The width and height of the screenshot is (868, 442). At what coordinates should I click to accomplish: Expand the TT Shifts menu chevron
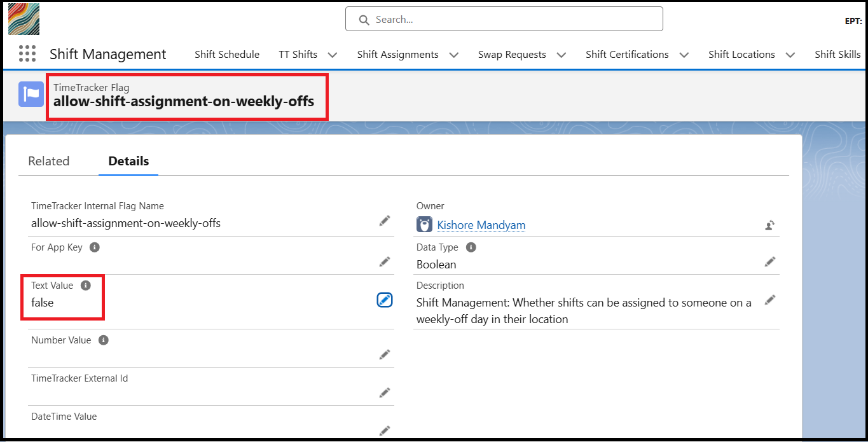pyautogui.click(x=333, y=55)
